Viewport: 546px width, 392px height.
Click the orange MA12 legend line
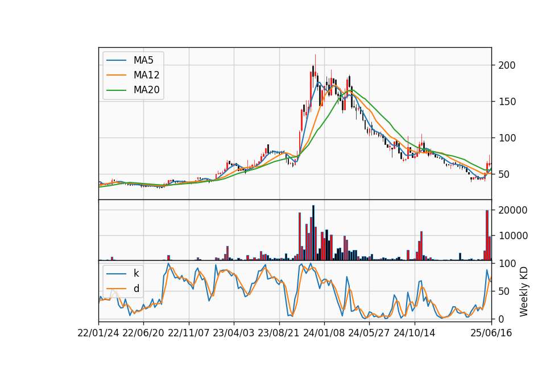[116, 75]
